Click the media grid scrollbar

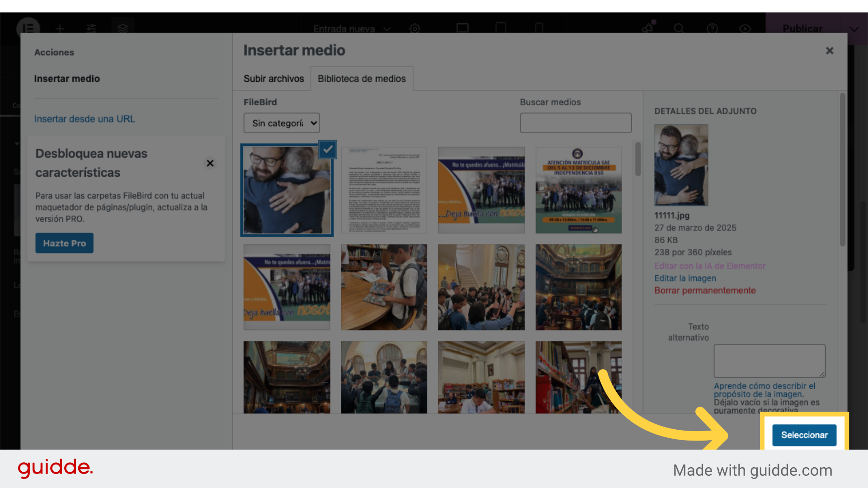pos(638,159)
